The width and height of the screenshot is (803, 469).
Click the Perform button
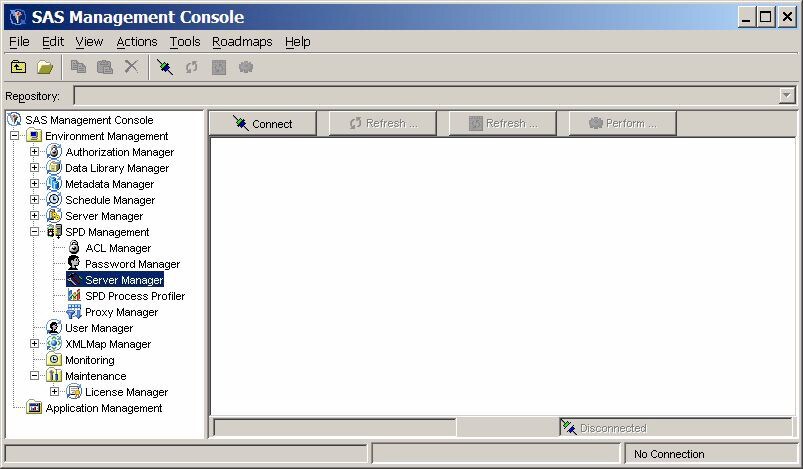pyautogui.click(x=622, y=123)
